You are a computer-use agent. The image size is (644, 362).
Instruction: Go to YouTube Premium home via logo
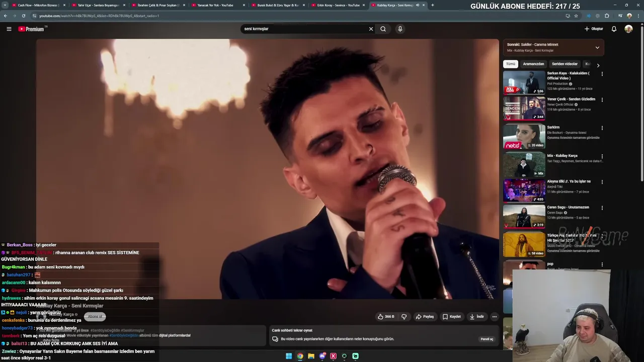32,29
